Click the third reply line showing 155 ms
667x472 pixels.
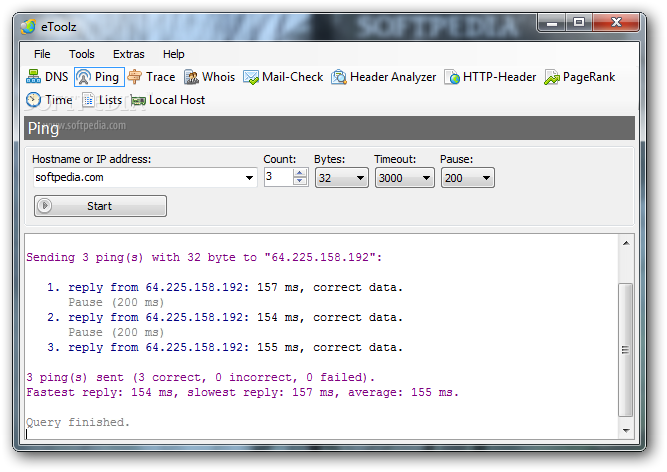pos(225,347)
